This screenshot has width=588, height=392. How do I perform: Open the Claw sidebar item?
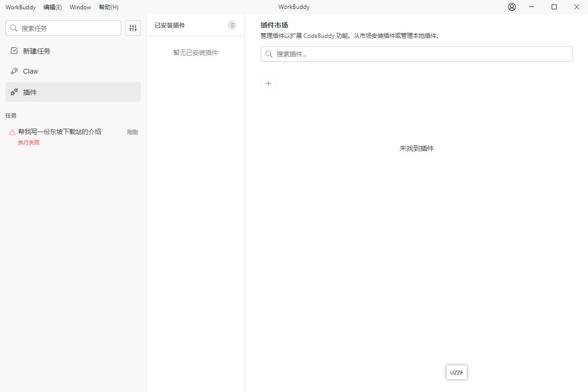[30, 71]
